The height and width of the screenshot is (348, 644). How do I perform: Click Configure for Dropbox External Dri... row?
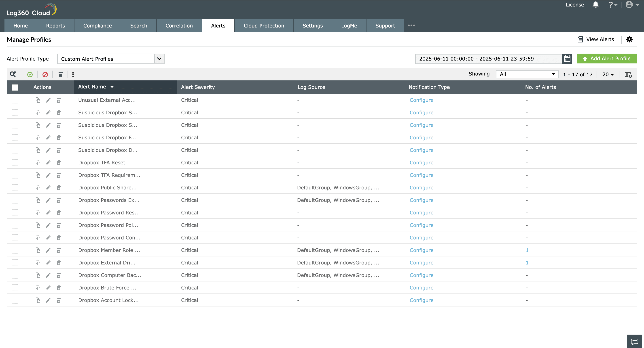click(x=421, y=263)
